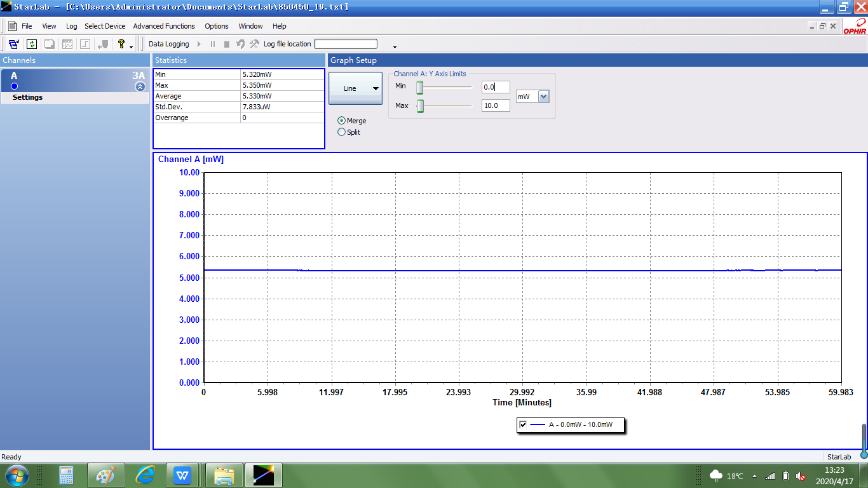Click the logging tools hammer-wrench icon
This screenshot has width=868, height=488.
pyautogui.click(x=254, y=44)
